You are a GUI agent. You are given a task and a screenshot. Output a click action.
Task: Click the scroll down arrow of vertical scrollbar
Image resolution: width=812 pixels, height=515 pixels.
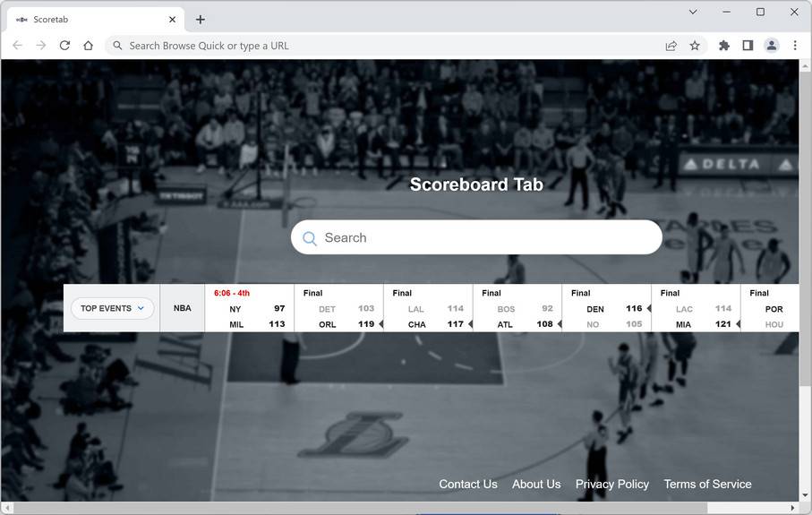805,496
